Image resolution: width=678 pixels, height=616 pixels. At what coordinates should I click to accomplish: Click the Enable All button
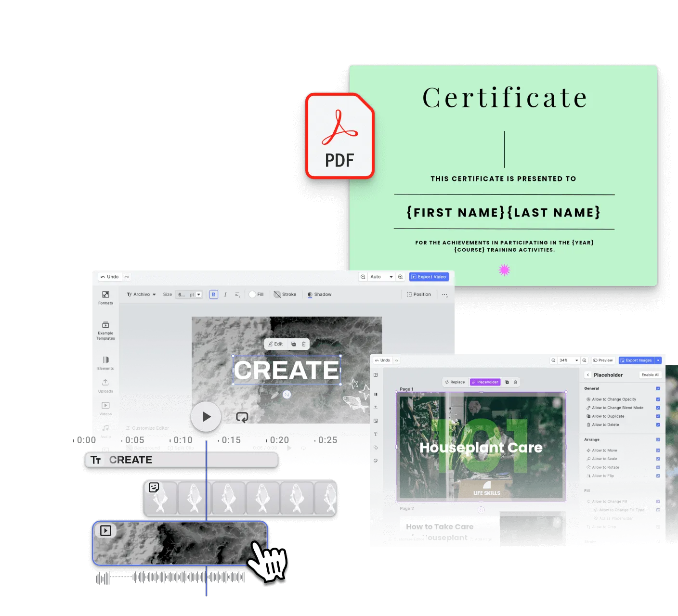click(x=651, y=375)
